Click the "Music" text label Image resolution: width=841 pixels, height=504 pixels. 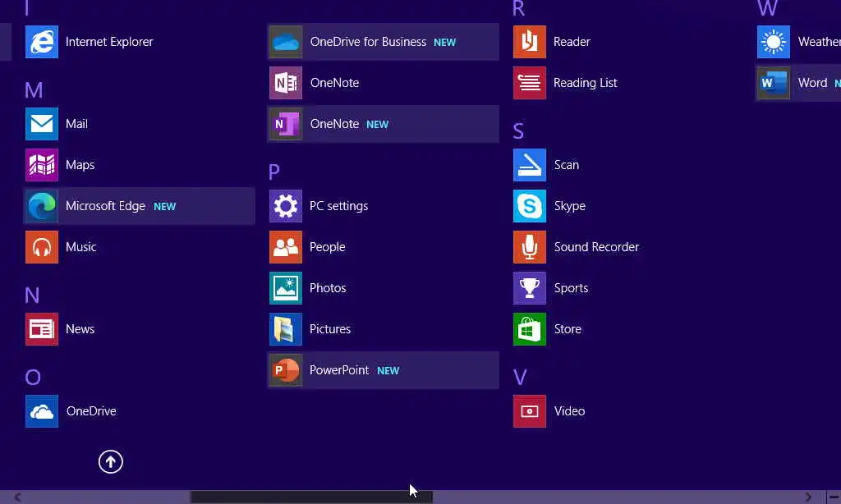click(81, 247)
